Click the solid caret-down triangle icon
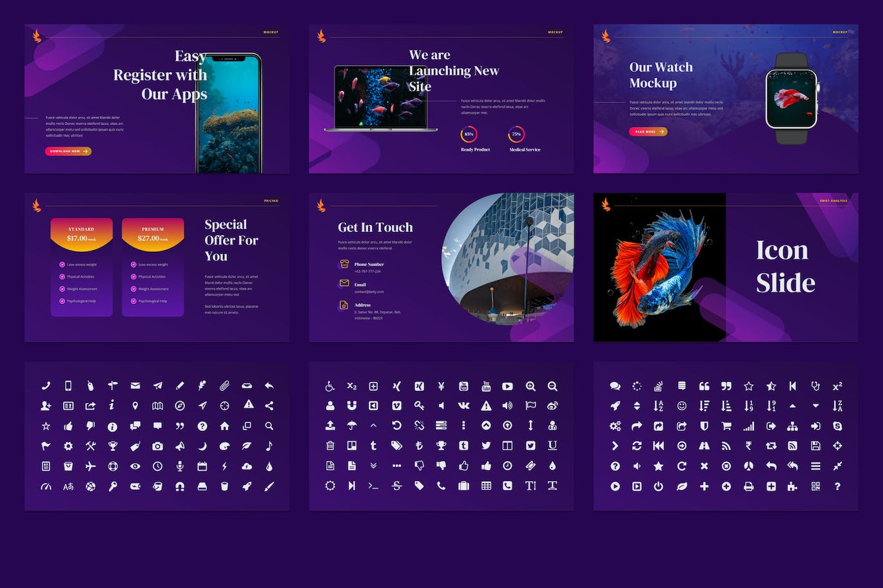The image size is (883, 588). pyautogui.click(x=815, y=406)
